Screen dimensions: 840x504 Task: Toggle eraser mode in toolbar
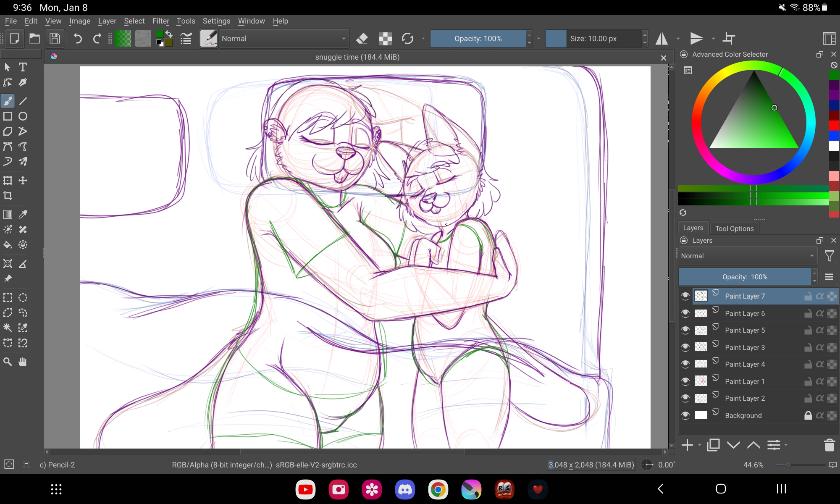tap(362, 39)
